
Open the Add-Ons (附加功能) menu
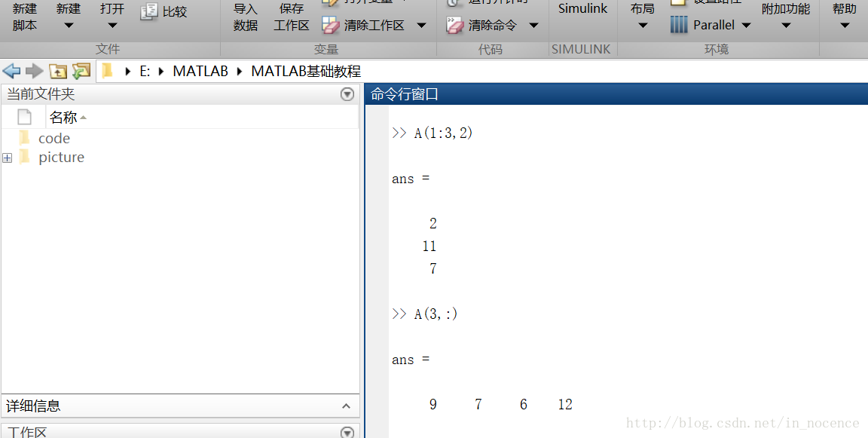786,15
